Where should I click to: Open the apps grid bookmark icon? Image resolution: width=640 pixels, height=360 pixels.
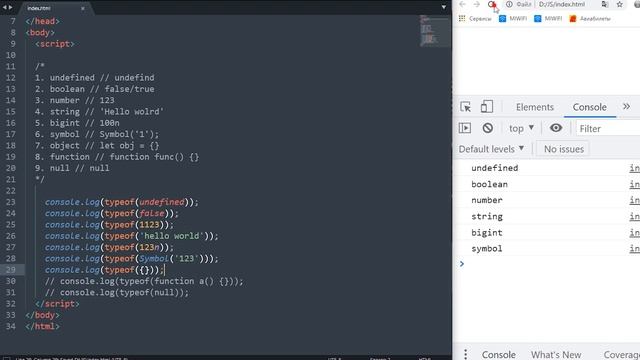[x=462, y=18]
